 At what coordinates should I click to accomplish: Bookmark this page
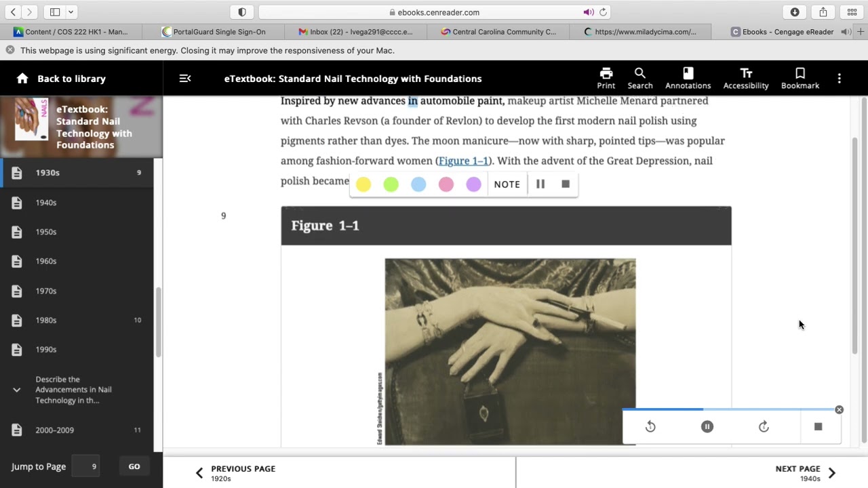pos(800,78)
